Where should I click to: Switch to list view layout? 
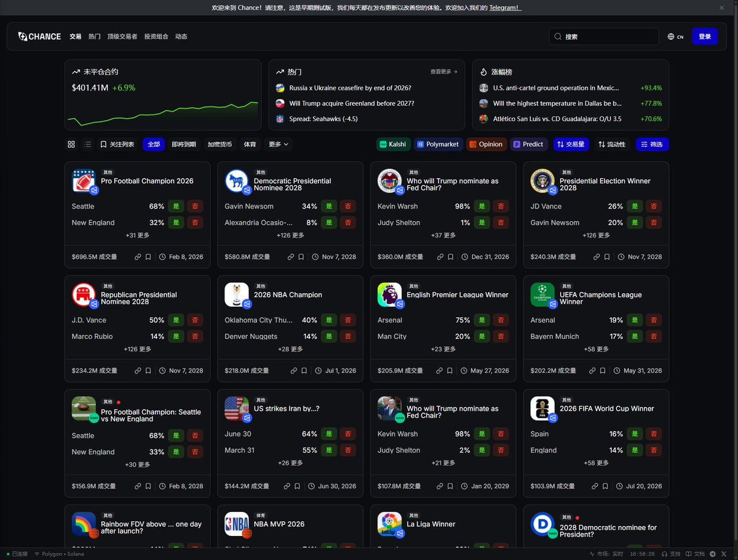(87, 144)
